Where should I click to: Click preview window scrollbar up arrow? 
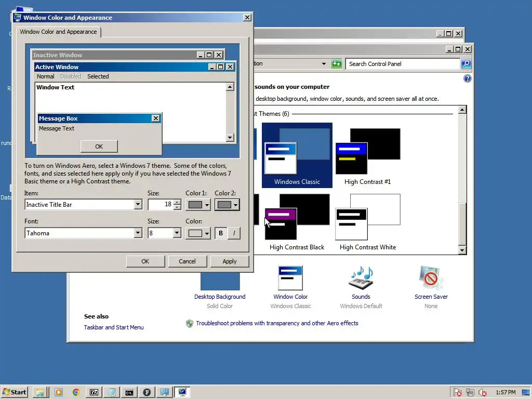(x=230, y=87)
